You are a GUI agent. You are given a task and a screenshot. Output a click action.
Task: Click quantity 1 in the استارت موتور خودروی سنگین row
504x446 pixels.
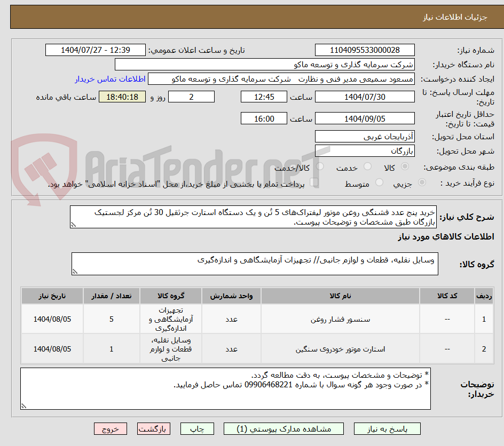[x=112, y=349]
